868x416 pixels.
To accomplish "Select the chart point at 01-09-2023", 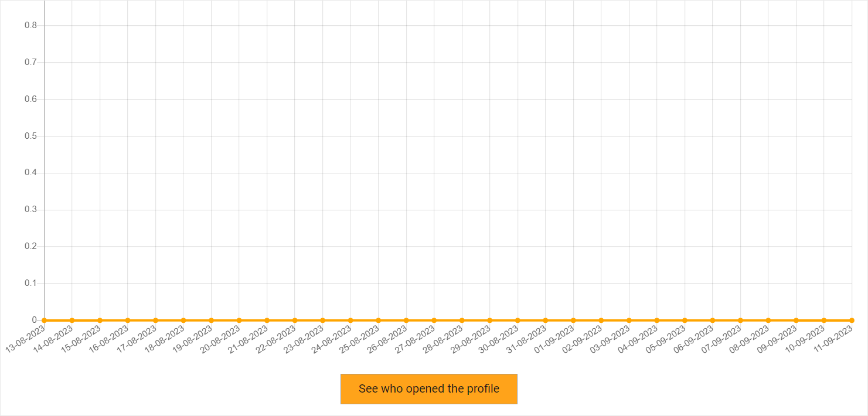I will (x=573, y=320).
